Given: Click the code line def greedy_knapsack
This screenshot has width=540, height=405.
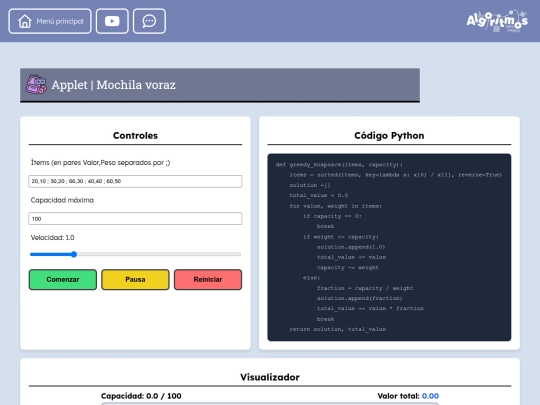Looking at the screenshot, I should tap(339, 165).
